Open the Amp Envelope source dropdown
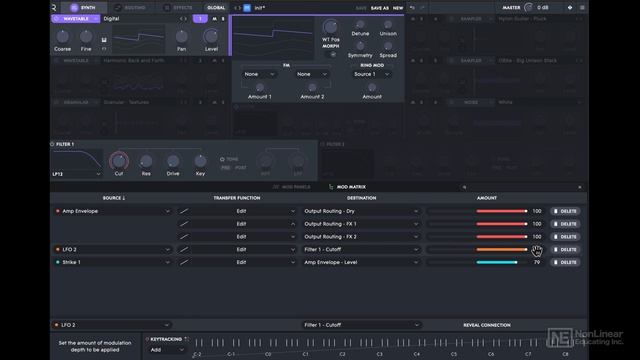 coord(113,211)
